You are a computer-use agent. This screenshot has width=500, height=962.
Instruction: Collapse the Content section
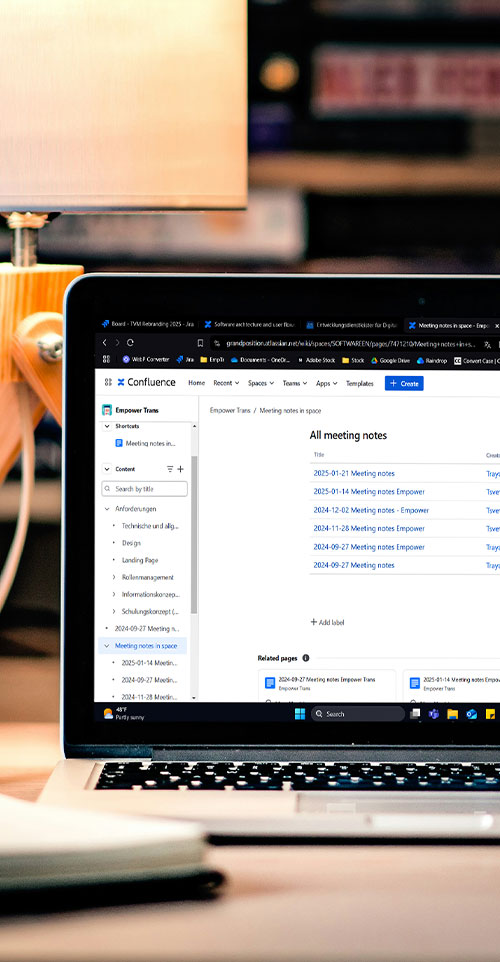pos(107,469)
